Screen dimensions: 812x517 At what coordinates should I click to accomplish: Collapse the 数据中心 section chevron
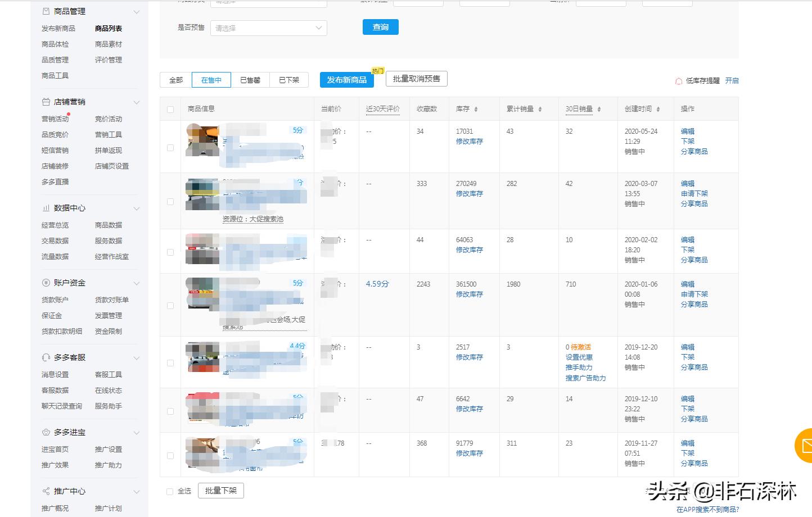pos(137,208)
